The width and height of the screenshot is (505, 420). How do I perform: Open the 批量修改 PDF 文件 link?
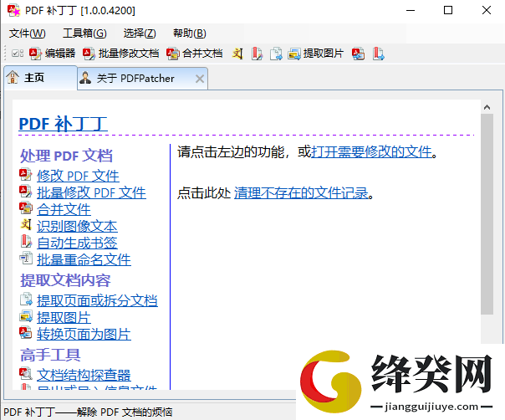(91, 192)
